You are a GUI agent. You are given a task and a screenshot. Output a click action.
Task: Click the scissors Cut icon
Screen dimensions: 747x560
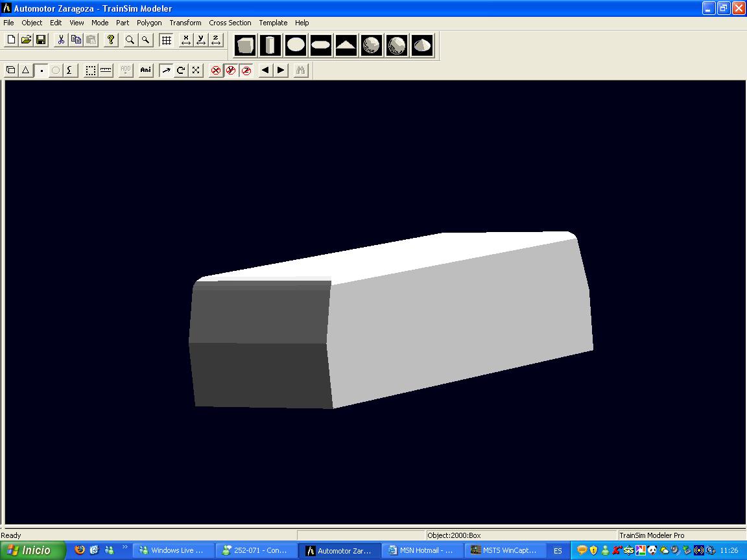61,40
